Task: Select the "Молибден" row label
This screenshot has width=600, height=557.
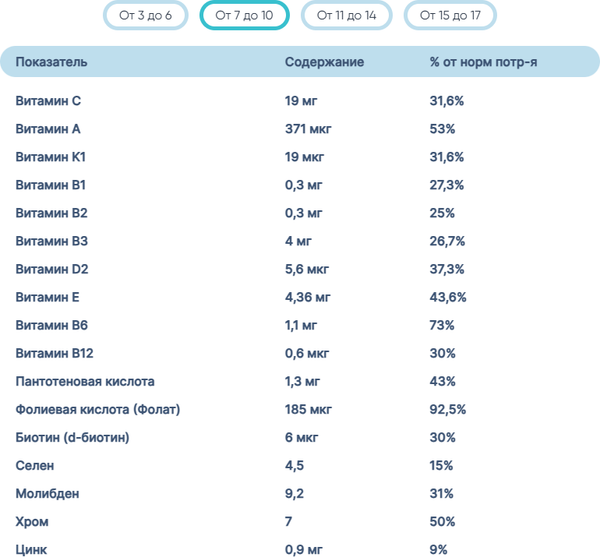Action: [x=48, y=493]
